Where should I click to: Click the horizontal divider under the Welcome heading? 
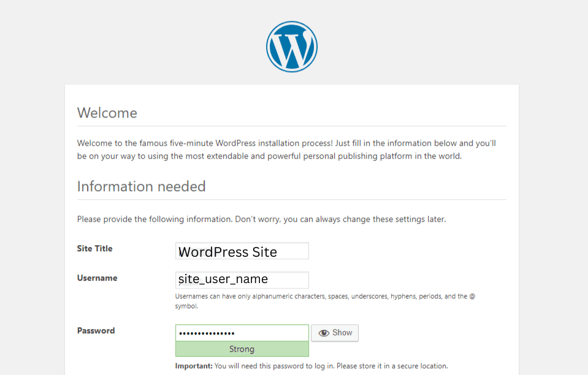pos(292,126)
